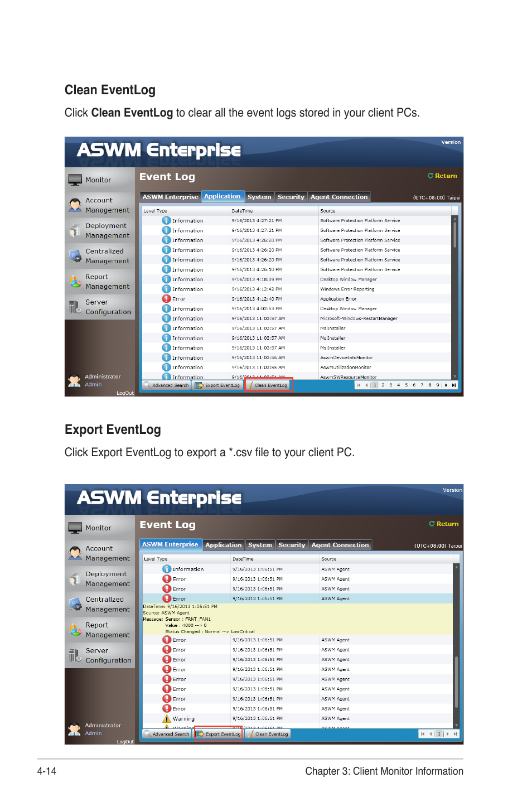The image size is (532, 802).
Task: Click LogOut link in lower screenshot
Action: [125, 742]
